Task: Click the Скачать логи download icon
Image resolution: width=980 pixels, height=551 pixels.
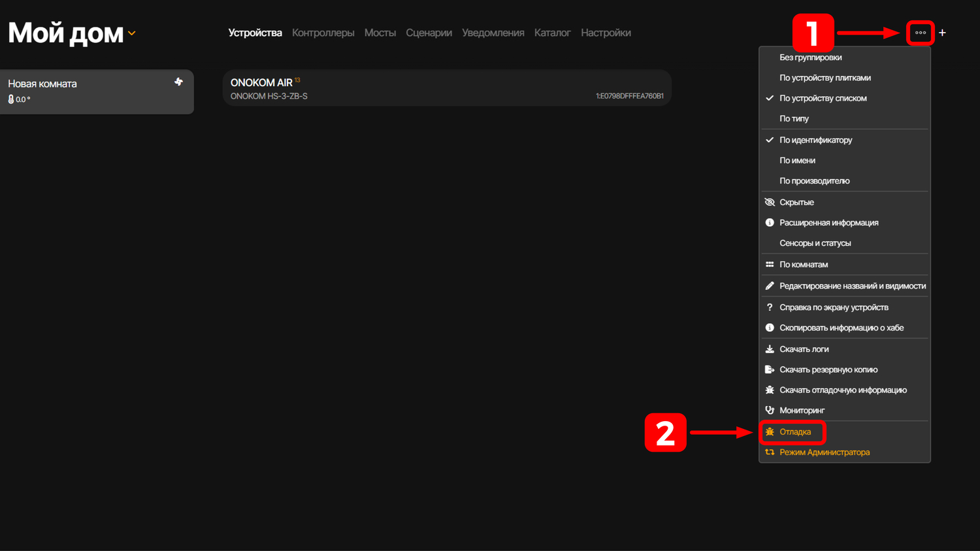Action: [x=770, y=349]
